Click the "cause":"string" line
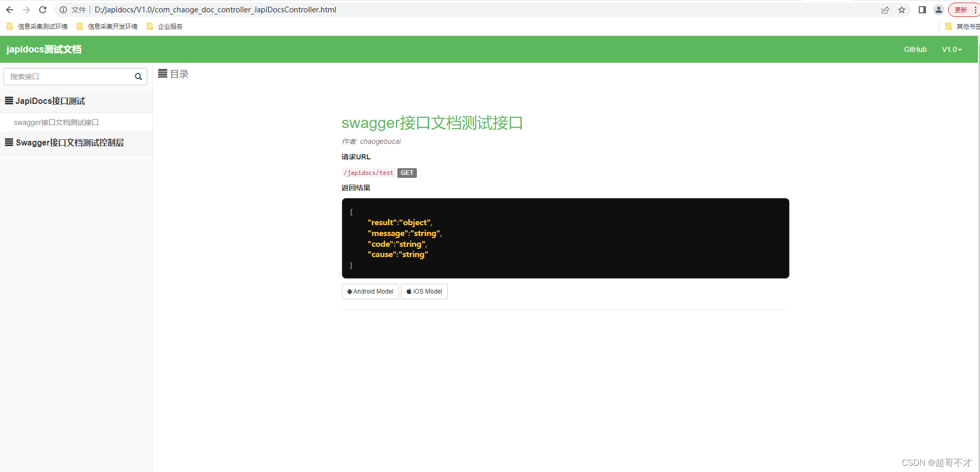The width and height of the screenshot is (980, 472). (398, 255)
